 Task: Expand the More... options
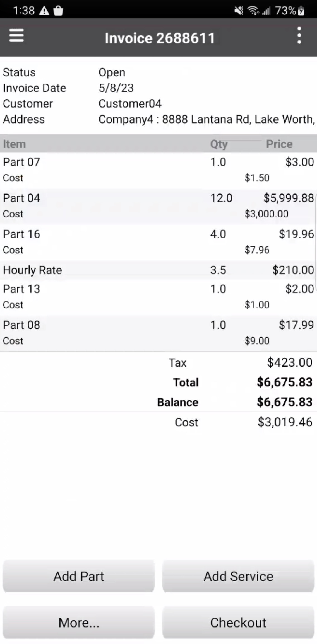pos(79,623)
